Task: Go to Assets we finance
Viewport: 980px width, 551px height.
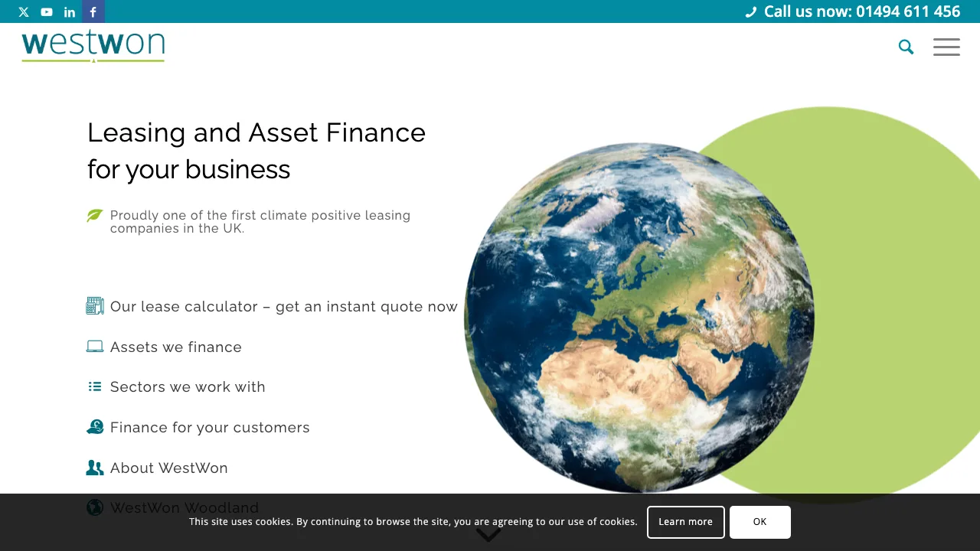Action: coord(176,347)
